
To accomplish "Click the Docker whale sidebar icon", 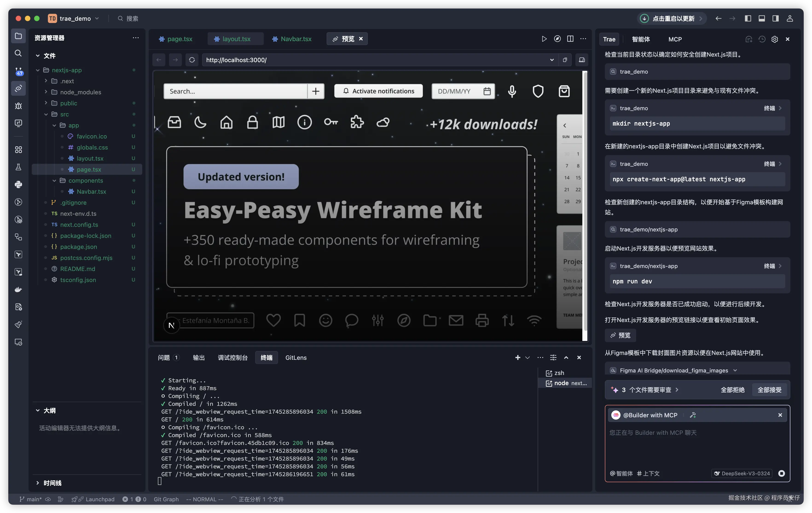I will pyautogui.click(x=18, y=290).
